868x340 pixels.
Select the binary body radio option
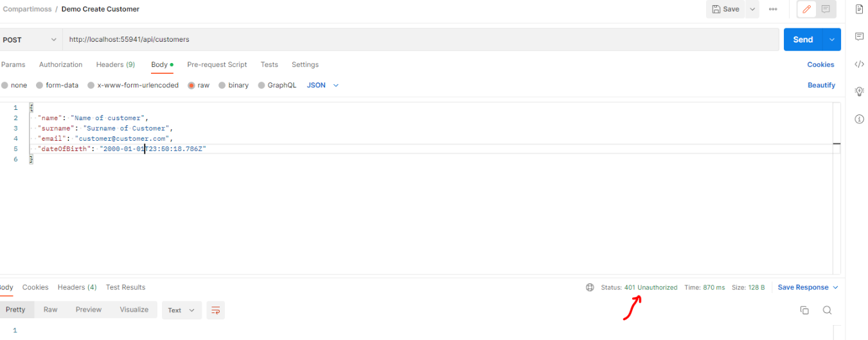(x=222, y=85)
